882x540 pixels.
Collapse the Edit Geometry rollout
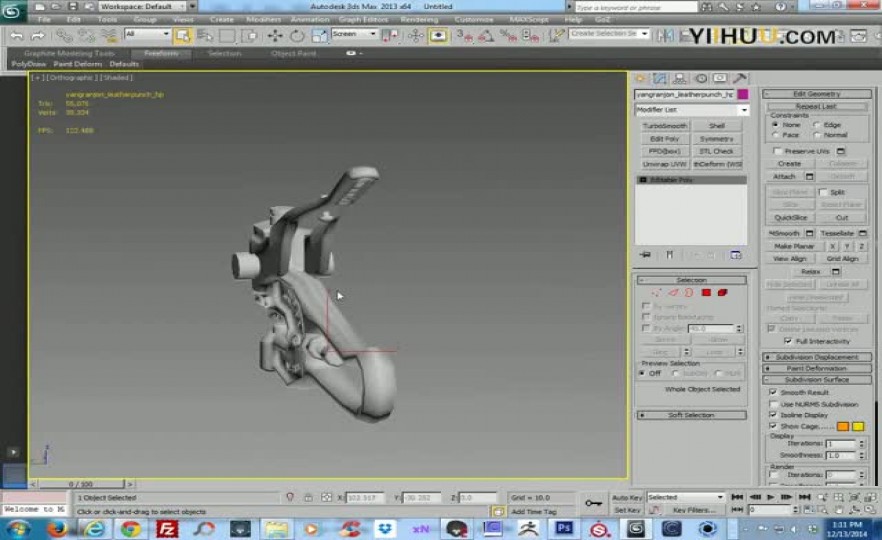point(817,94)
